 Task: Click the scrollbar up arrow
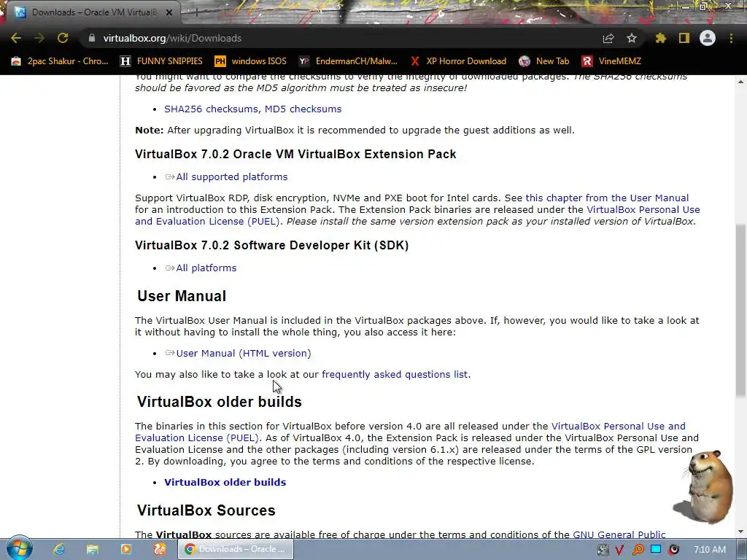coord(740,82)
